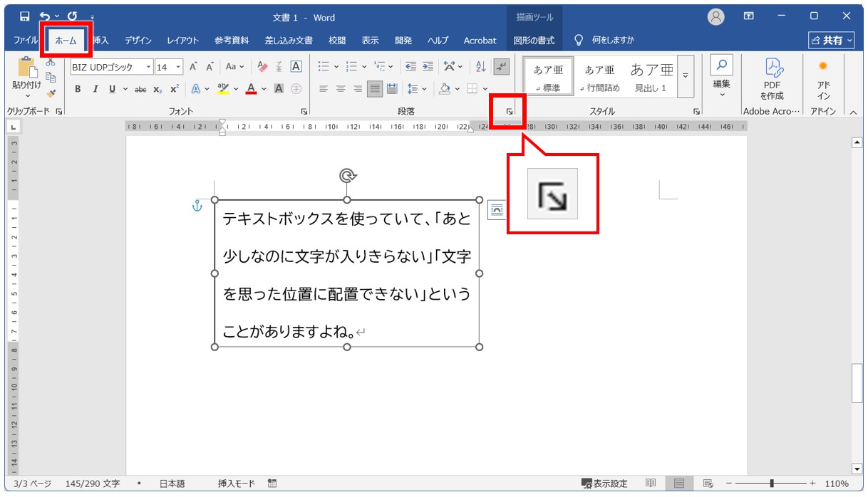This screenshot has width=868, height=497.
Task: Apply the 標準 (Normal) style
Action: point(549,77)
